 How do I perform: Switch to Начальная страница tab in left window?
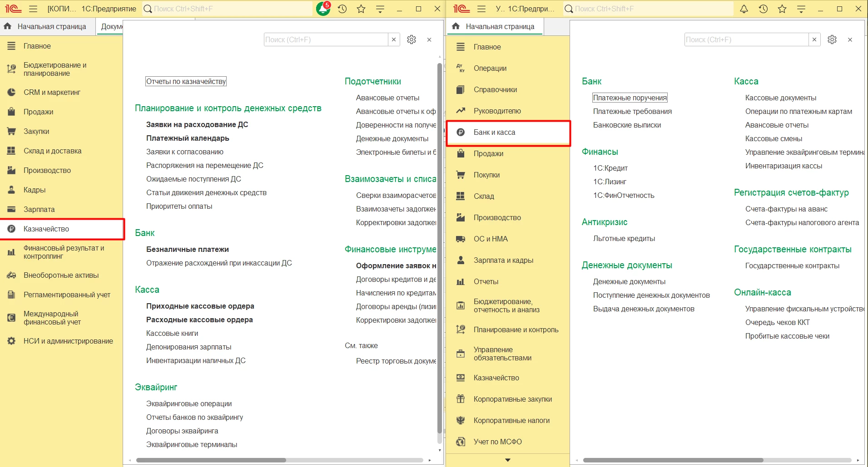[47, 26]
